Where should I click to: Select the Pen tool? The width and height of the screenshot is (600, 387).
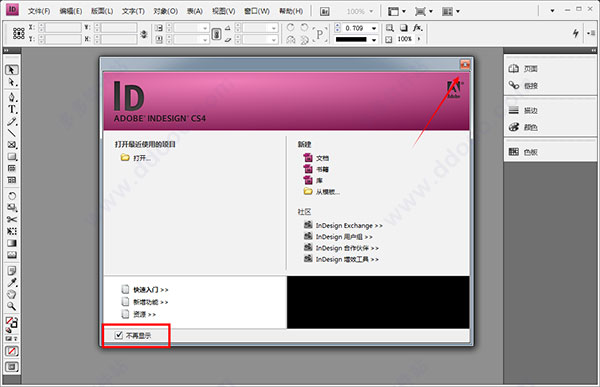tap(12, 96)
